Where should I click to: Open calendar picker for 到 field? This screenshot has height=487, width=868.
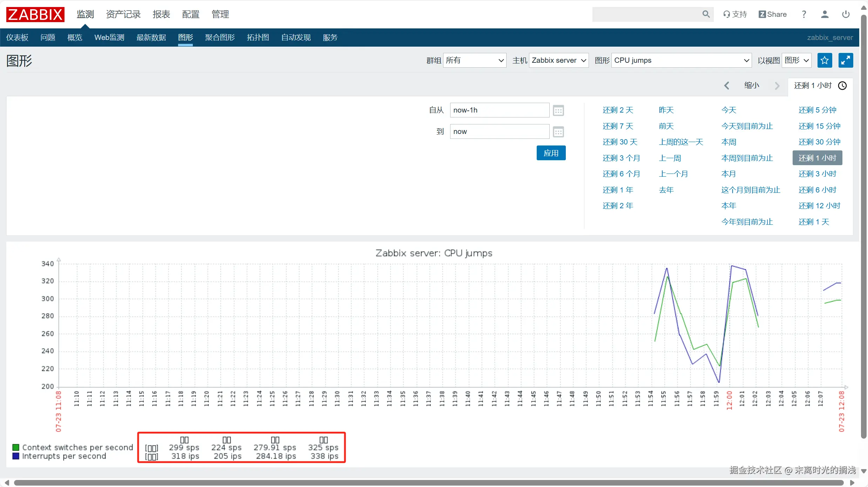click(558, 132)
